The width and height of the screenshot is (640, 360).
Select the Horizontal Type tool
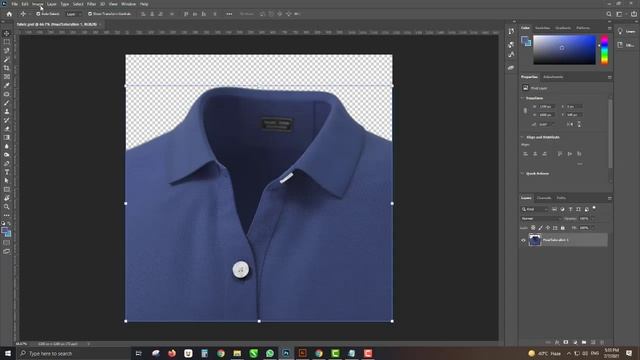[7, 172]
